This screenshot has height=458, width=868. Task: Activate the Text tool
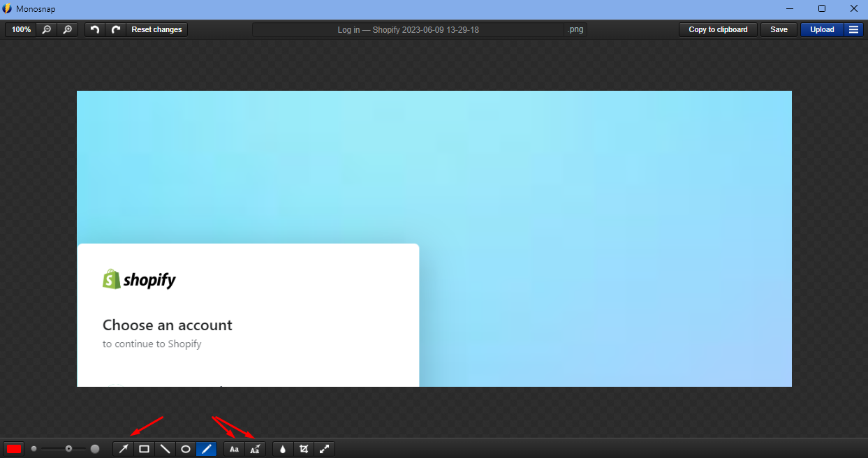click(x=234, y=449)
